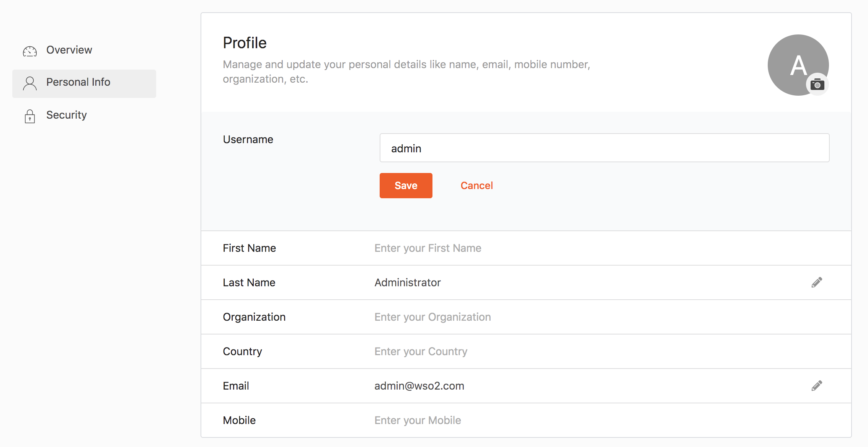Screen dimensions: 868x447
Task: Add a value at Enter your First Name
Action: point(428,248)
